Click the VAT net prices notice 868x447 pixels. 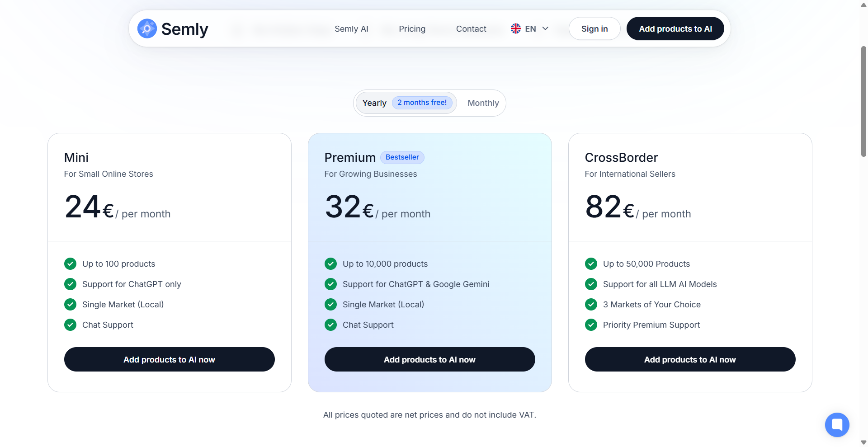[429, 415]
